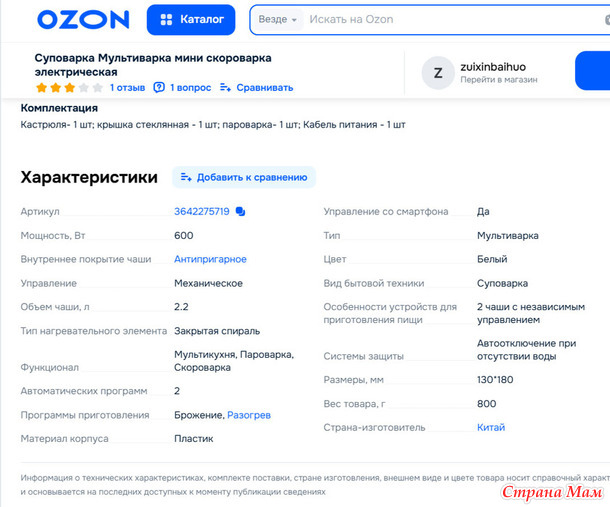Image resolution: width=610 pixels, height=507 pixels.
Task: Click article number 3642275719
Action: 202,212
